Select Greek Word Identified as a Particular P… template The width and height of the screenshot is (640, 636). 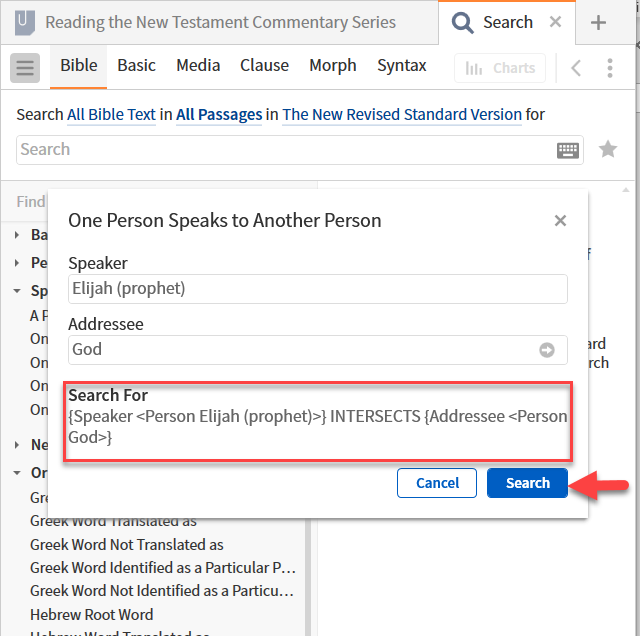pyautogui.click(x=163, y=568)
